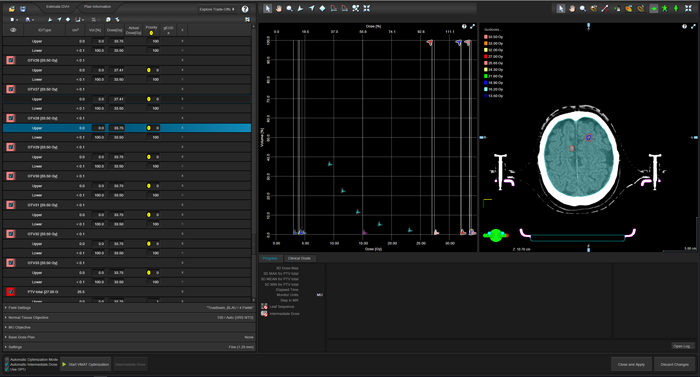Toggle the GTV27 structure checkbox
The image size is (700, 377).
[11, 89]
